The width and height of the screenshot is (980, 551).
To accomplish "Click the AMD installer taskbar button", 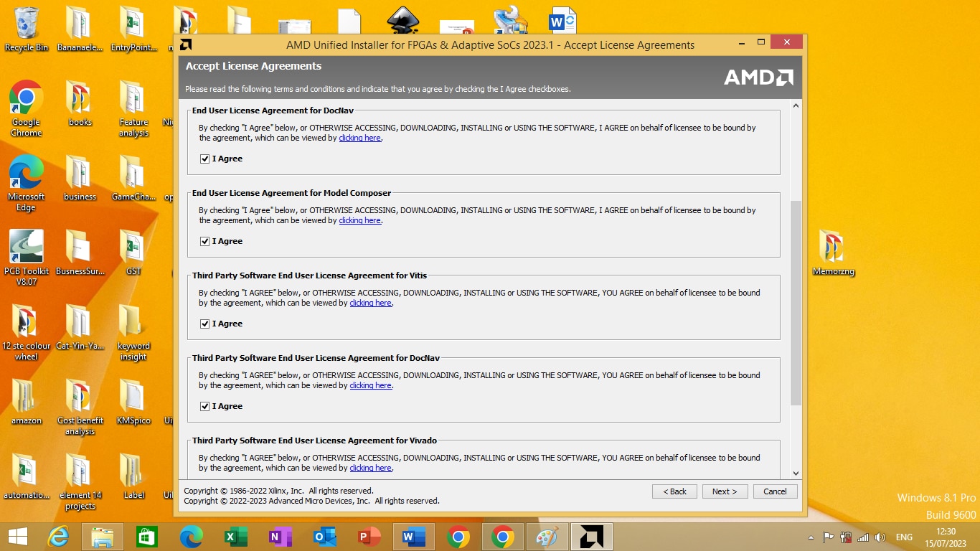I will click(592, 537).
